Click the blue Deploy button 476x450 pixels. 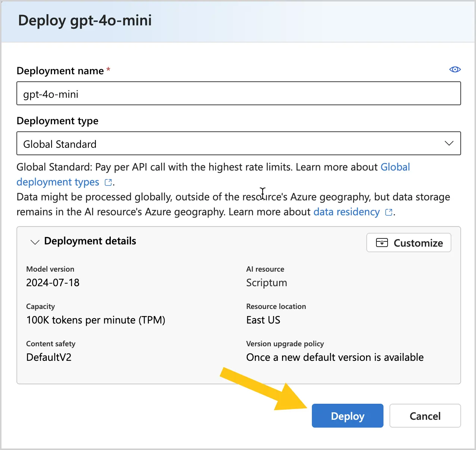pyautogui.click(x=347, y=416)
